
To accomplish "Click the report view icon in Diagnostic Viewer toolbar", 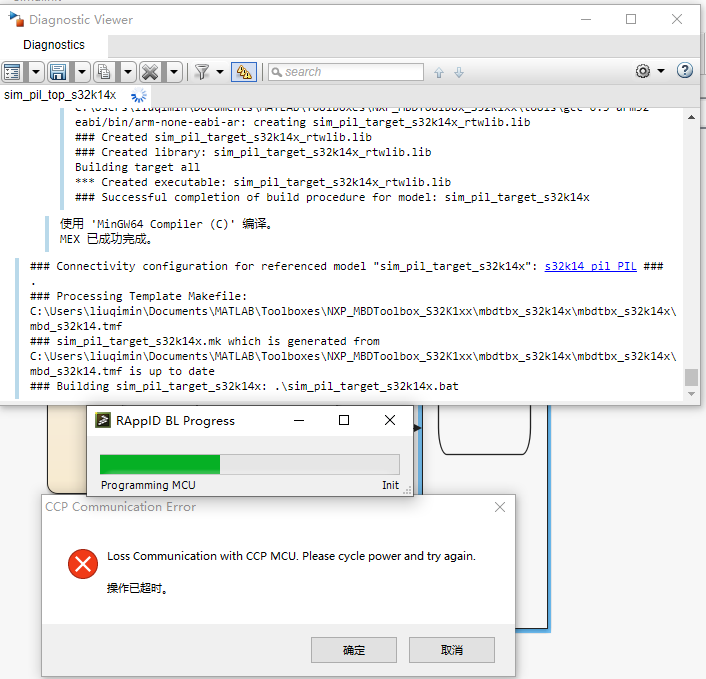I will 13,72.
